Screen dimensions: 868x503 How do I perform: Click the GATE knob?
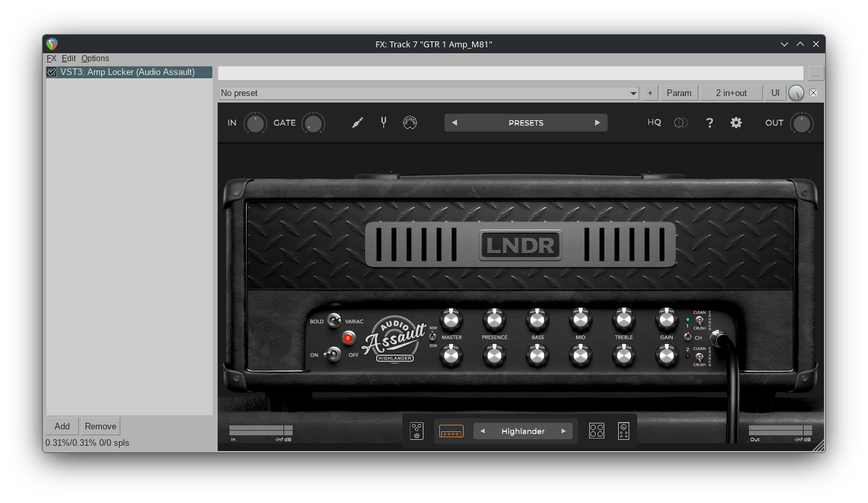pos(314,123)
